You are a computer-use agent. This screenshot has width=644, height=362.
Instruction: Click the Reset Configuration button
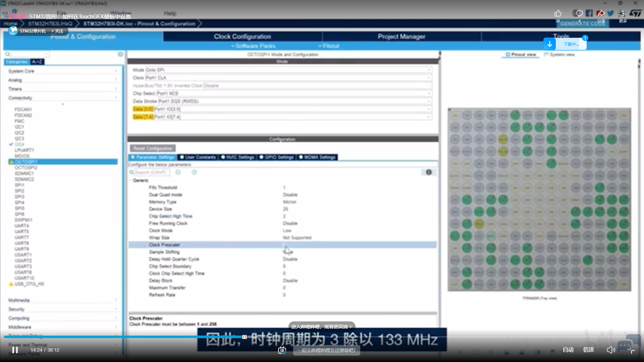153,148
